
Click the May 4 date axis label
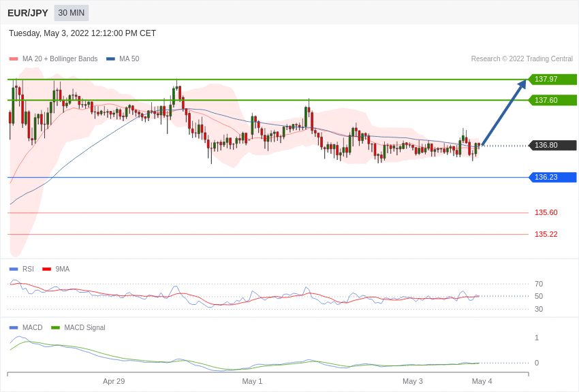pyautogui.click(x=482, y=381)
